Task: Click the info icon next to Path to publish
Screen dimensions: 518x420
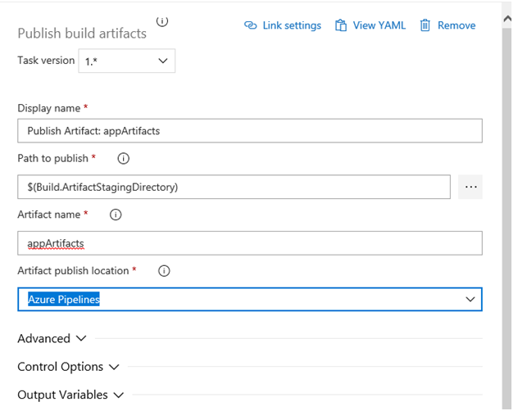Action: (x=123, y=159)
